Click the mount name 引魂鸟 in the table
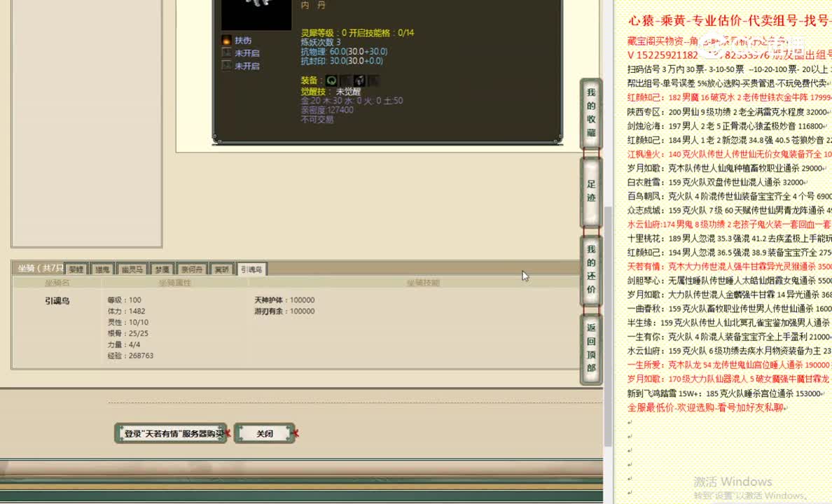This screenshot has height=504, width=832. tap(57, 301)
